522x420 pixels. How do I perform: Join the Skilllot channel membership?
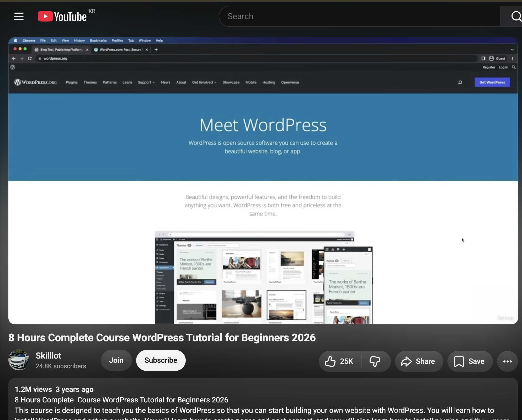click(x=116, y=360)
